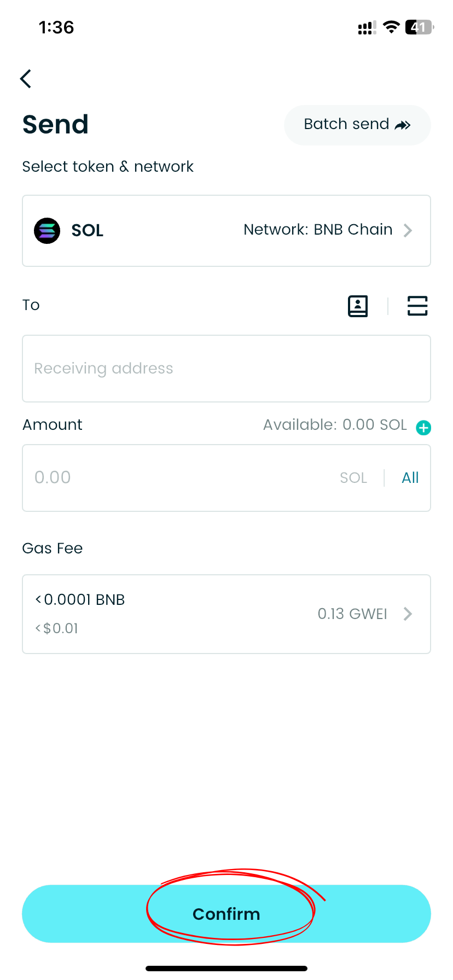This screenshot has width=453, height=980.
Task: Select the SOL token name
Action: coord(88,231)
